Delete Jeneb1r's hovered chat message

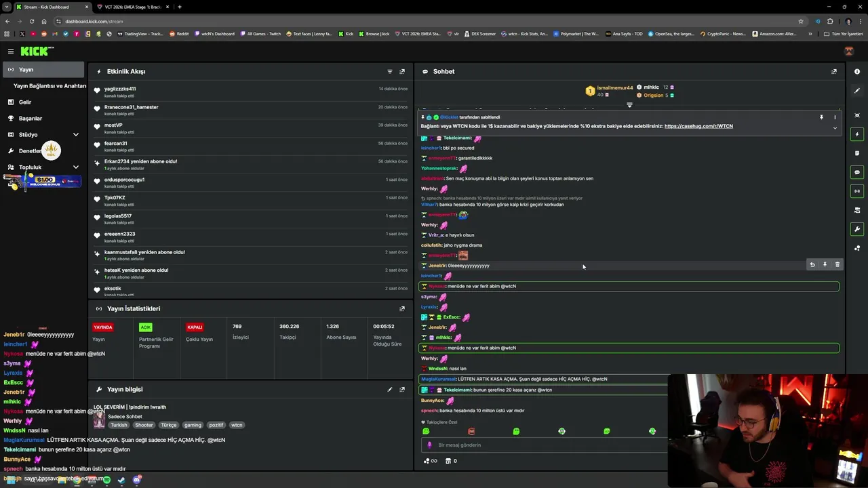(837, 265)
